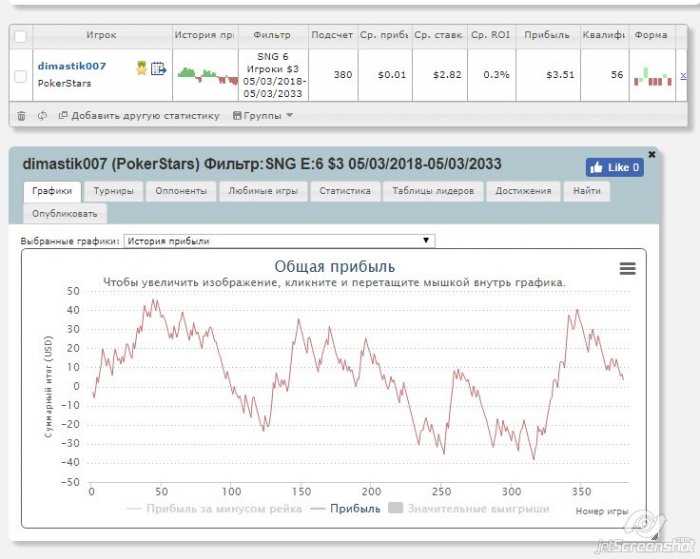Click the PokerStars site label
Image resolution: width=700 pixels, height=559 pixels.
click(x=64, y=83)
